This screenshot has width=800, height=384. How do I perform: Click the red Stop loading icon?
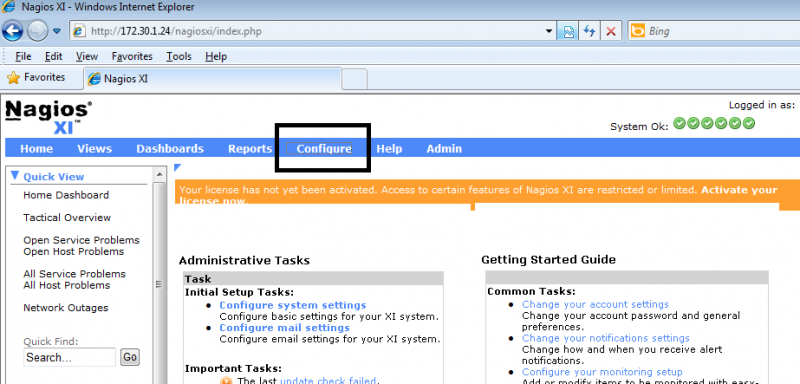[x=611, y=31]
